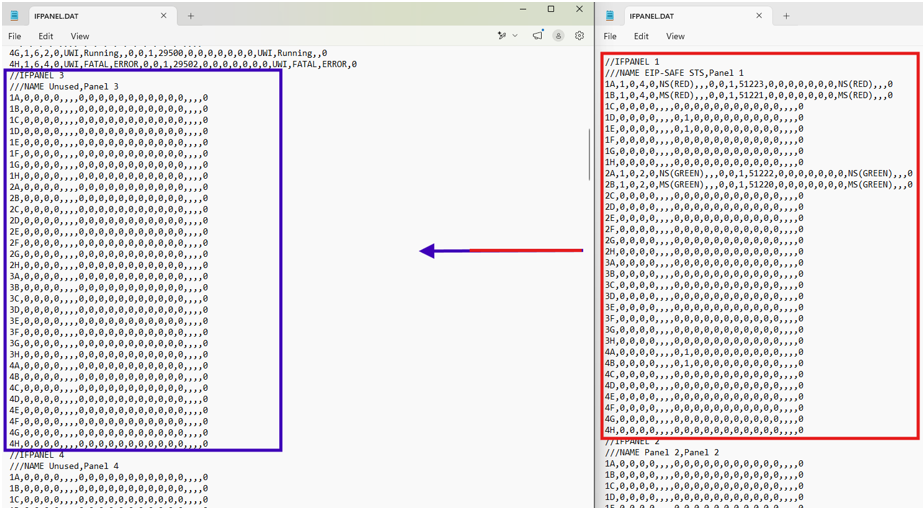This screenshot has width=923, height=508.
Task: Open the megaphone what's new notification icon
Action: [537, 35]
